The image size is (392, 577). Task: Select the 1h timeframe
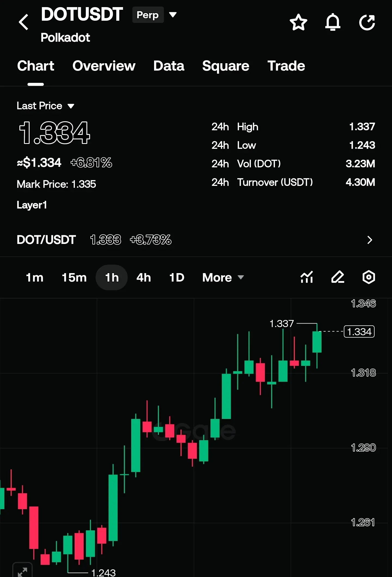coord(112,277)
